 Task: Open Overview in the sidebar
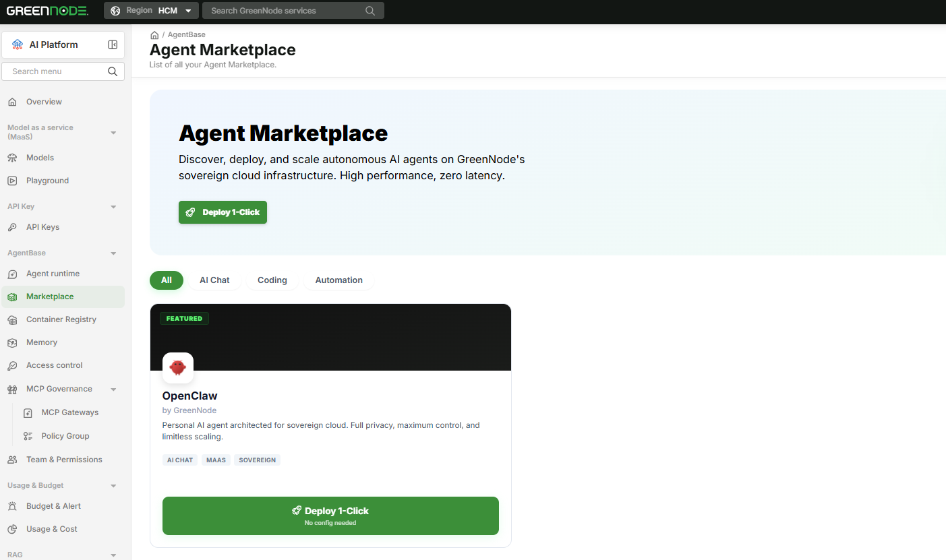click(63, 102)
